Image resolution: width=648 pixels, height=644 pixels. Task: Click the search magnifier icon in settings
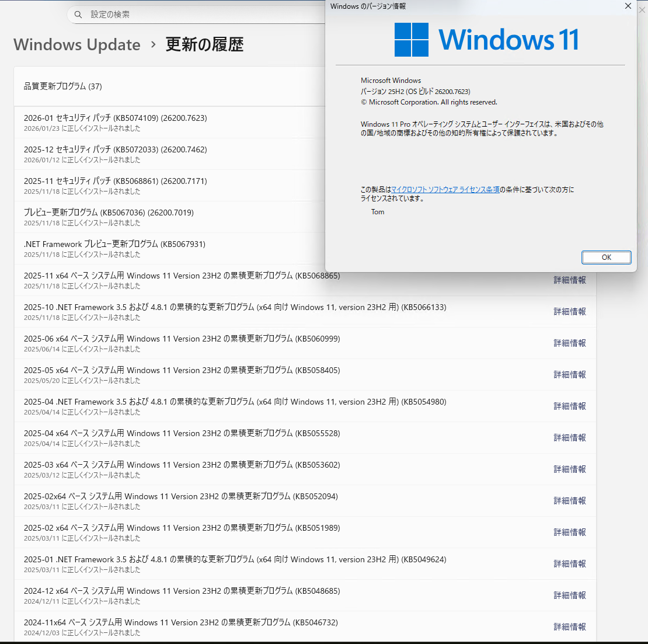(x=78, y=15)
